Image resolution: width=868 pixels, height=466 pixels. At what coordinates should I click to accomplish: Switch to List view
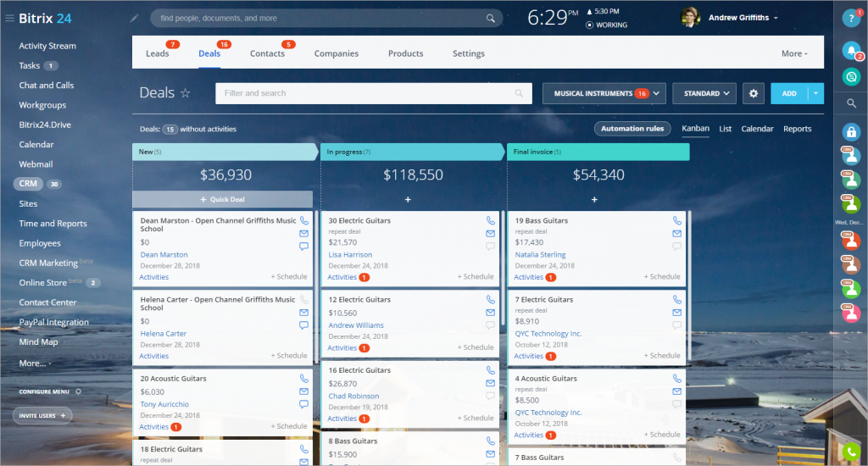pyautogui.click(x=726, y=129)
